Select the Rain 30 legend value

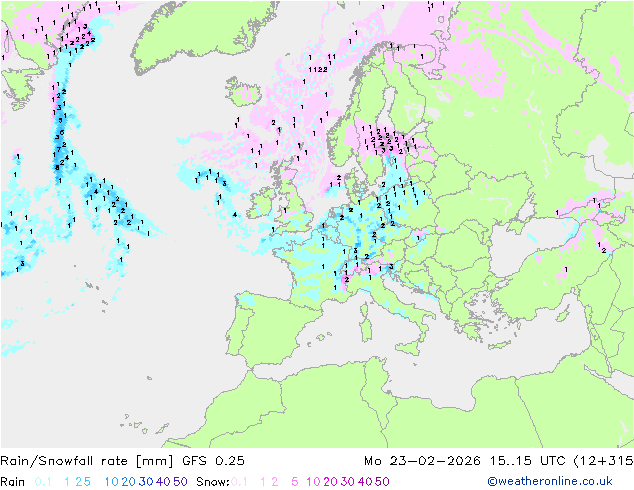(x=146, y=482)
